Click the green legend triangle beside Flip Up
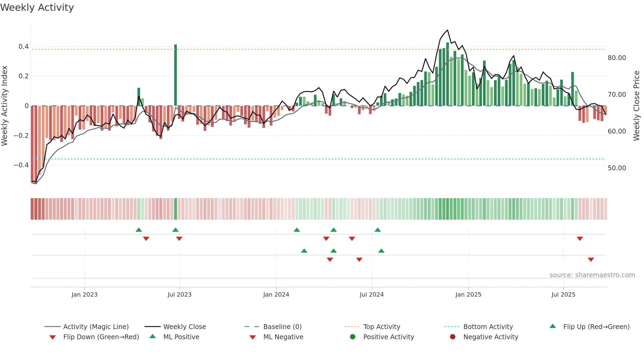 (553, 326)
